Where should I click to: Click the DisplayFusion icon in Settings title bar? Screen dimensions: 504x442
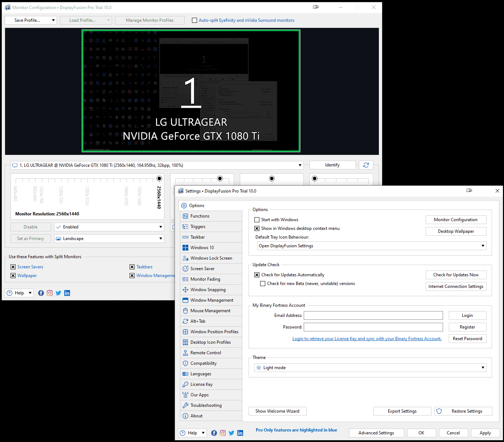point(181,191)
